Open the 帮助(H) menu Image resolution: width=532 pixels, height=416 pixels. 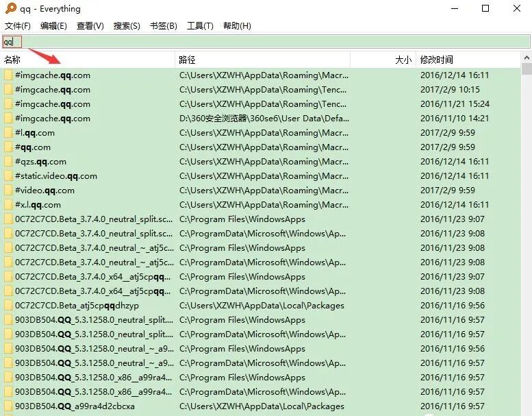[x=237, y=26]
